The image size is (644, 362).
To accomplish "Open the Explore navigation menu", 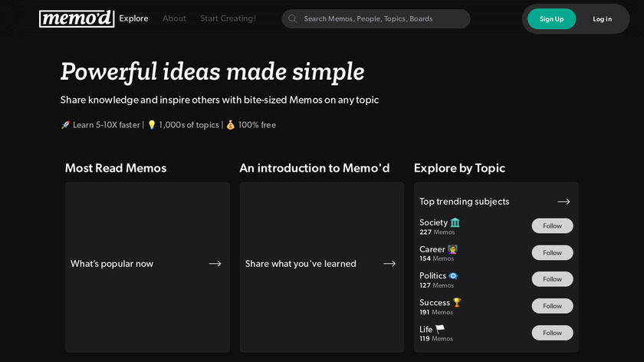I will [x=133, y=18].
